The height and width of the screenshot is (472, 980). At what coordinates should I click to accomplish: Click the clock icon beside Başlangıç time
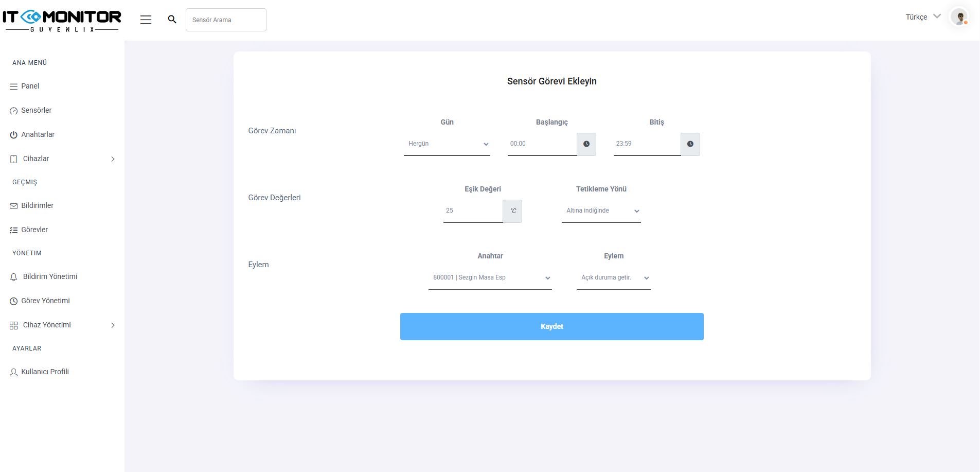coord(586,144)
